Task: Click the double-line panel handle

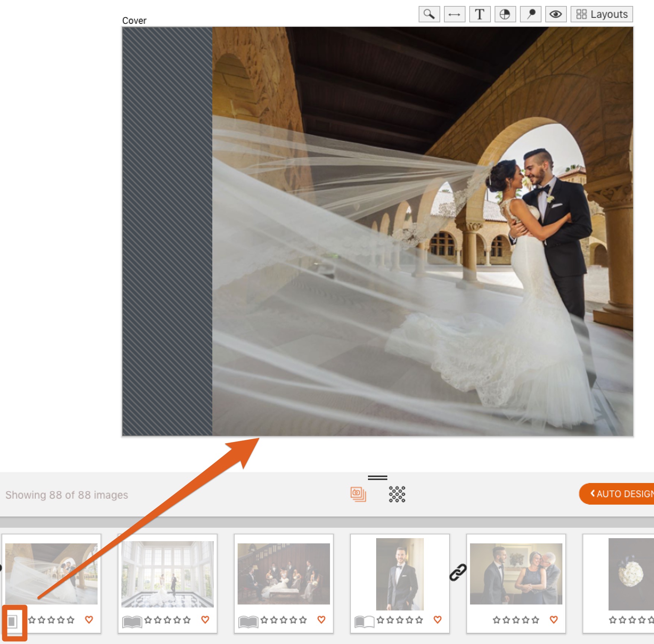Action: (378, 477)
